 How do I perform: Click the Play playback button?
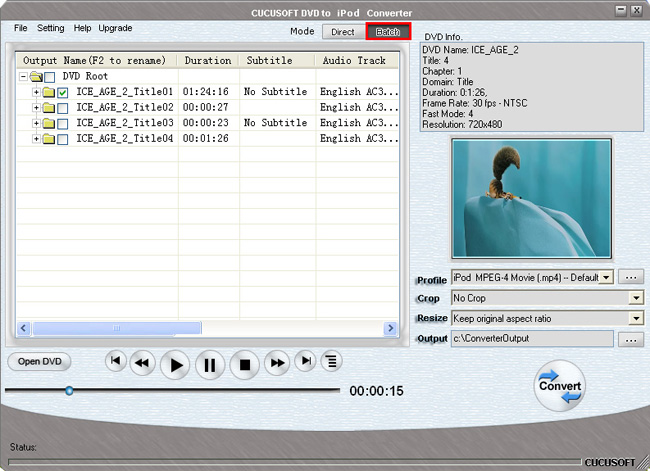175,365
